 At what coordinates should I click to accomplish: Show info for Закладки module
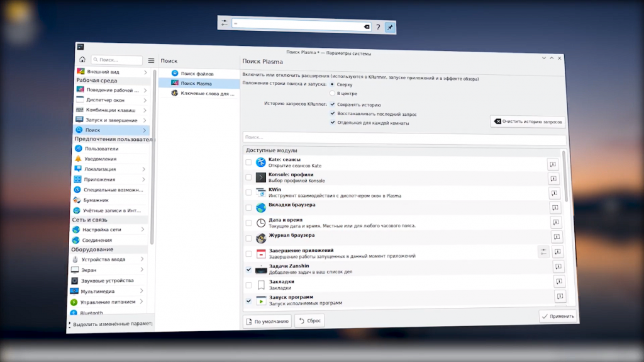tap(559, 281)
